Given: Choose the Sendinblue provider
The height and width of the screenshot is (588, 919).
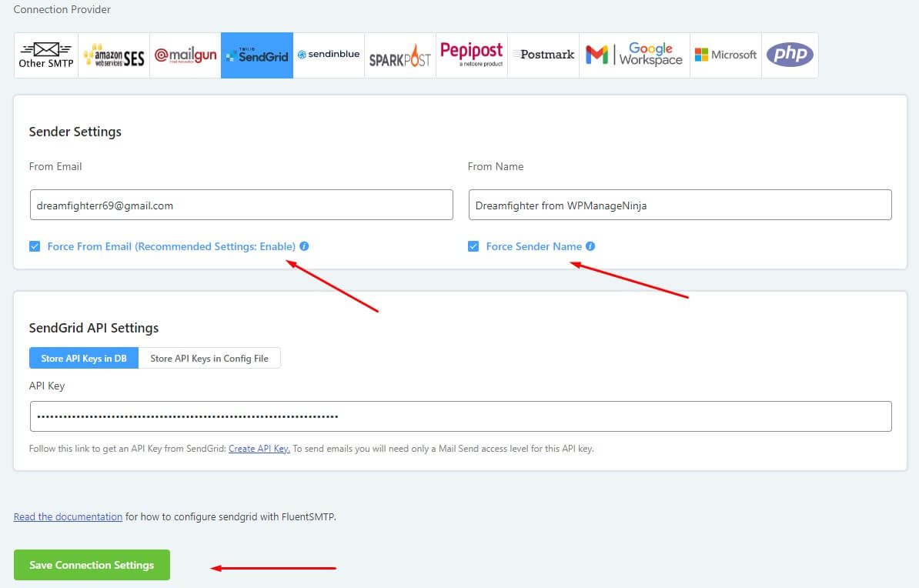Looking at the screenshot, I should tap(328, 55).
